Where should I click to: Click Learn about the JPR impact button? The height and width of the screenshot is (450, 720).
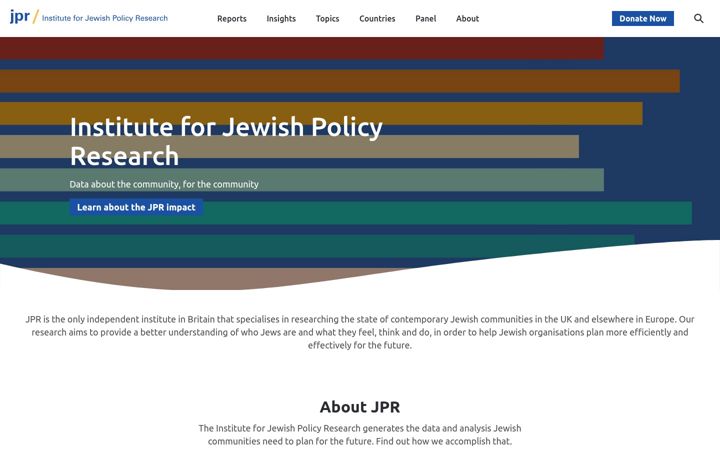click(136, 207)
